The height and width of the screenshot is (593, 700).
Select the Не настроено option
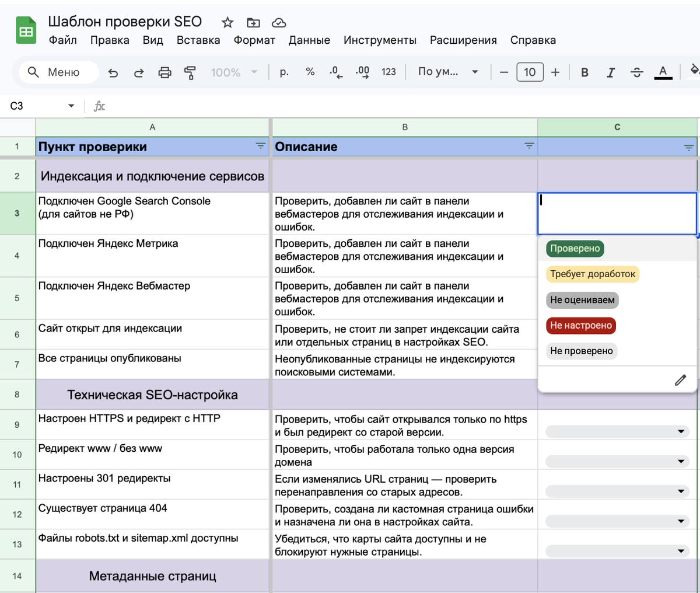(581, 326)
